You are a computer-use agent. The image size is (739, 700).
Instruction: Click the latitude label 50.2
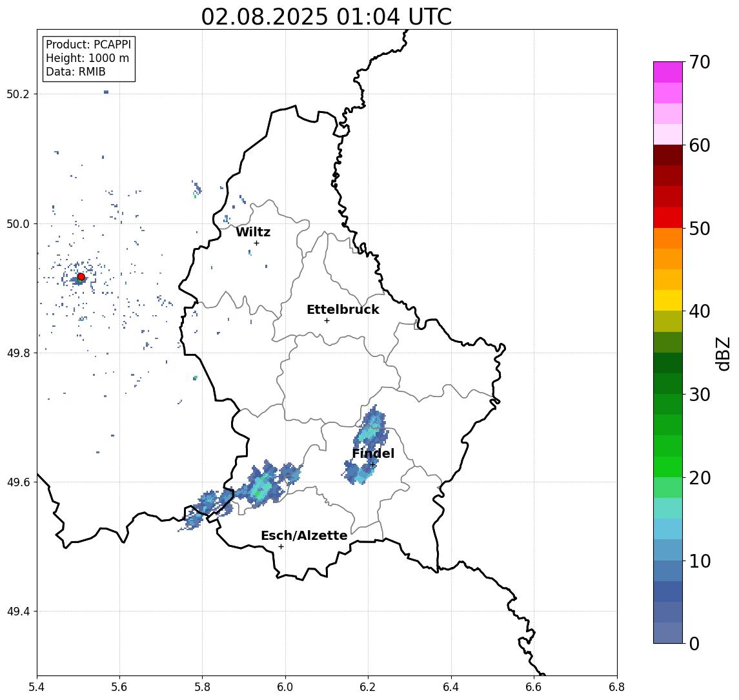[x=18, y=94]
